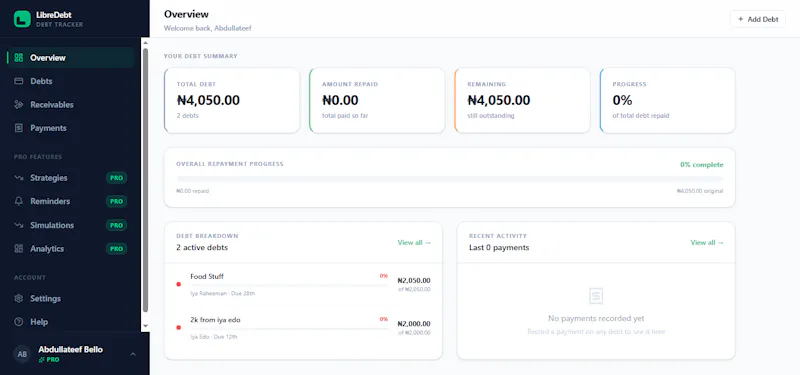
Task: Open the Reminders pro feature
Action: point(70,202)
